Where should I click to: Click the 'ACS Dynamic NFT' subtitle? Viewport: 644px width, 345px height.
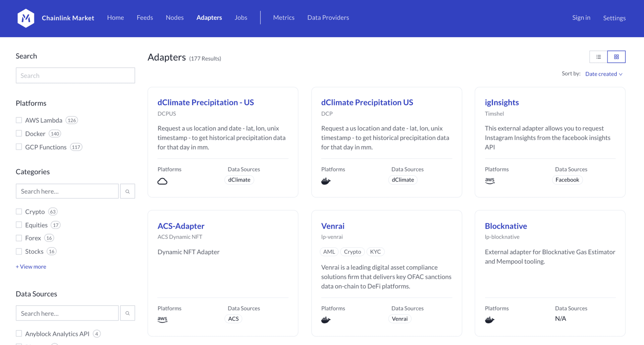[x=180, y=237]
